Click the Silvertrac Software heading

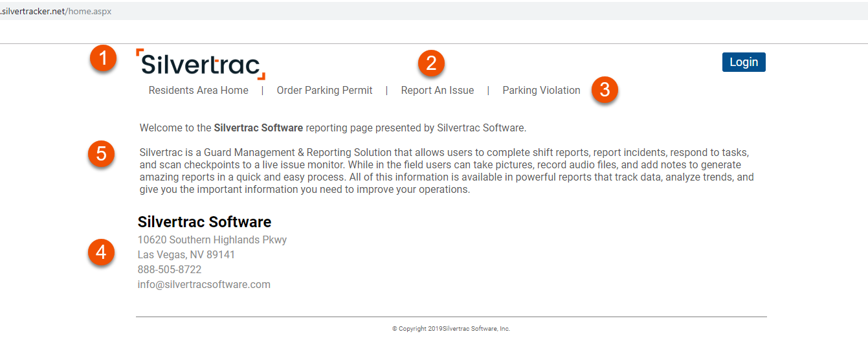pos(205,222)
